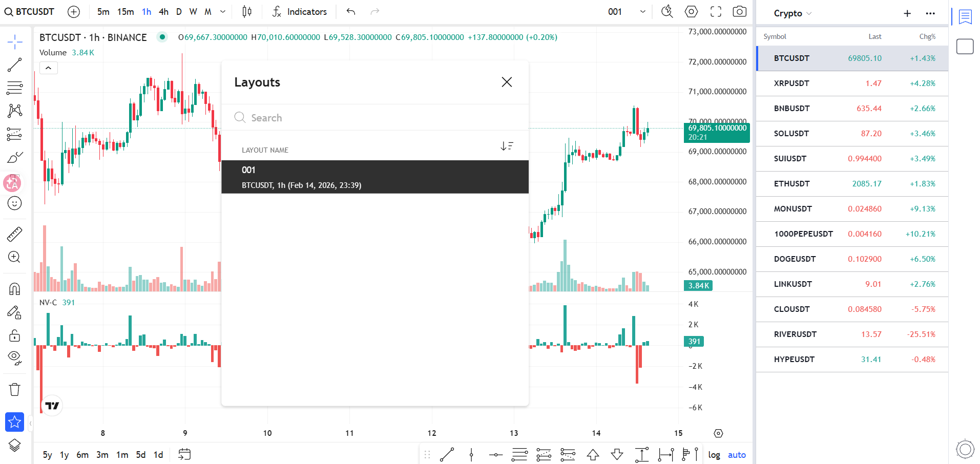Viewport: 980px width, 464px height.
Task: Add symbol to watchlist with plus
Action: (x=907, y=13)
